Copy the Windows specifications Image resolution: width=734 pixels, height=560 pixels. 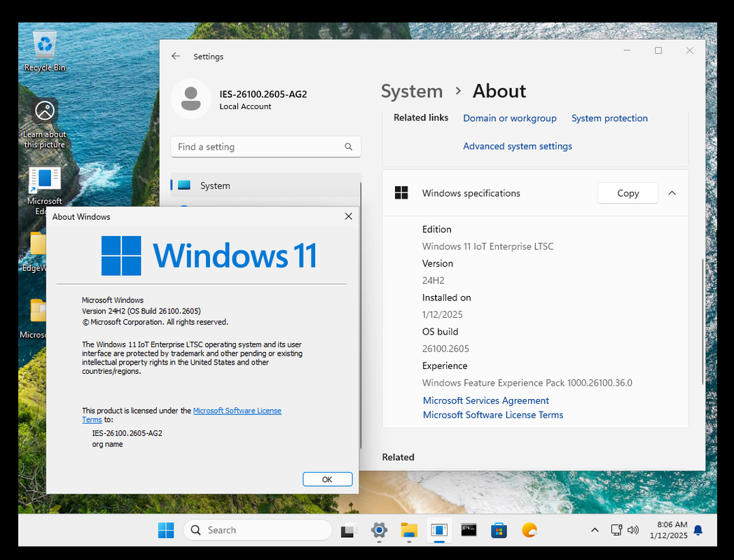(628, 193)
